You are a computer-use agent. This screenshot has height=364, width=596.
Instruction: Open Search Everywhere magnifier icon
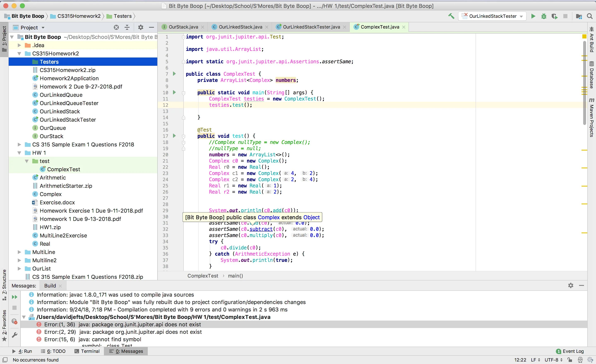590,16
